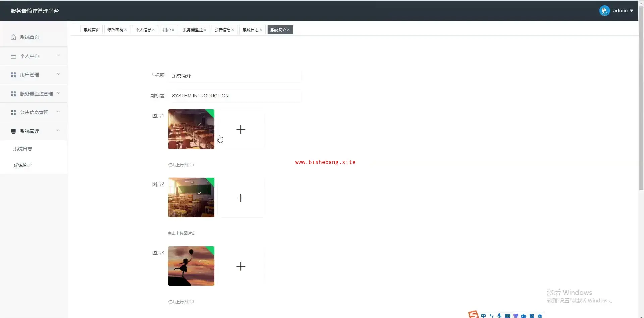Screen dimensions: 644x318
Task: Click the admin username text
Action: click(620, 11)
